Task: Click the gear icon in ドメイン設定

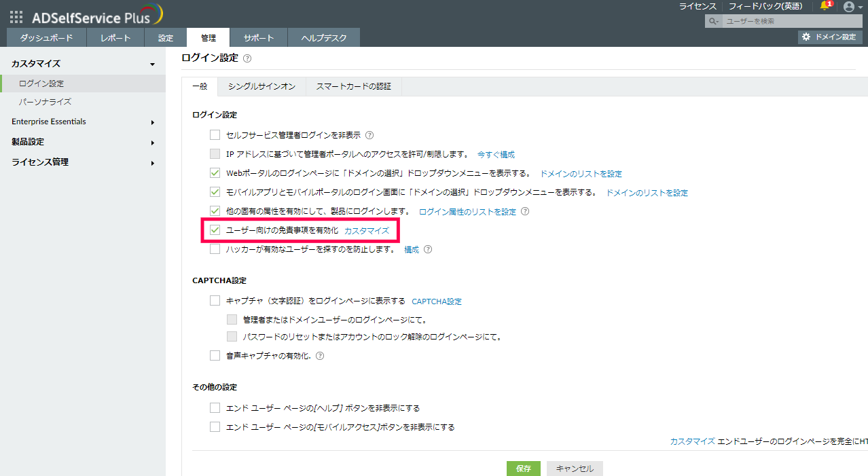Action: pyautogui.click(x=806, y=37)
